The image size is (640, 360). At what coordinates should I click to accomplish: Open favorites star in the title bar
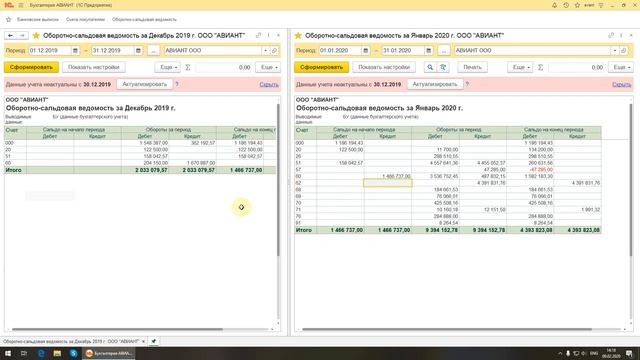(577, 5)
